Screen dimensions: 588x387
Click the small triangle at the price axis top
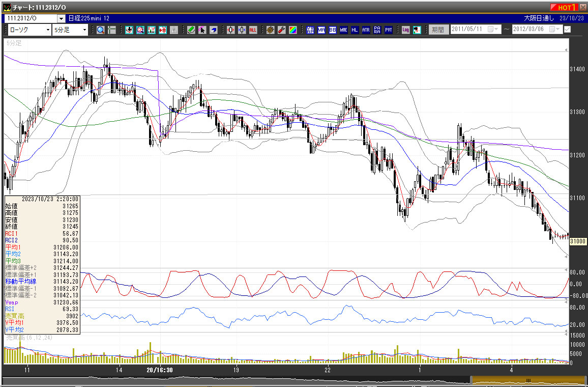tap(566, 50)
